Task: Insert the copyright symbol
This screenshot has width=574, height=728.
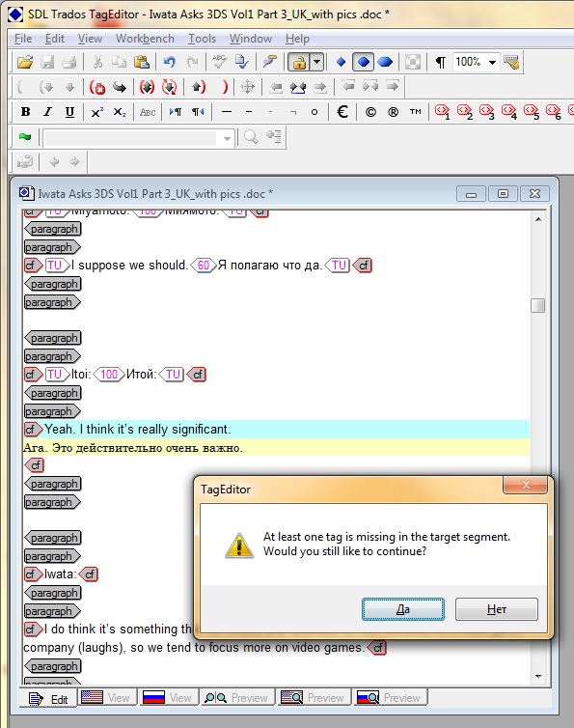Action: (370, 112)
